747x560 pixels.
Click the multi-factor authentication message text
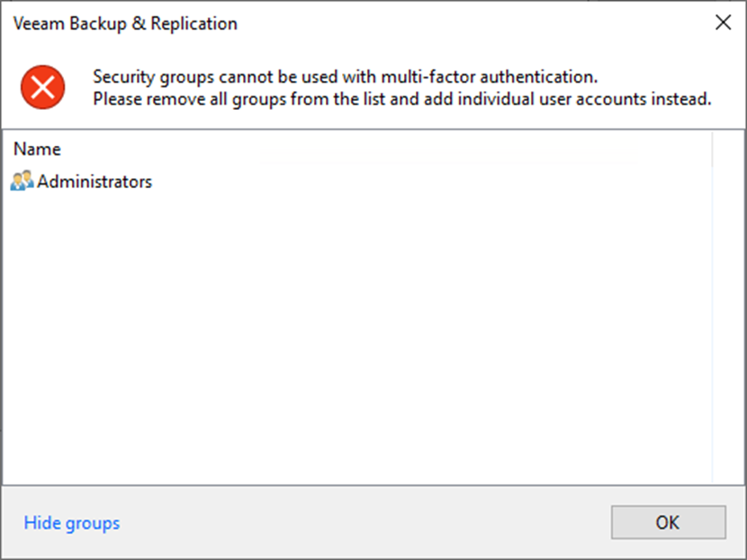[x=346, y=77]
